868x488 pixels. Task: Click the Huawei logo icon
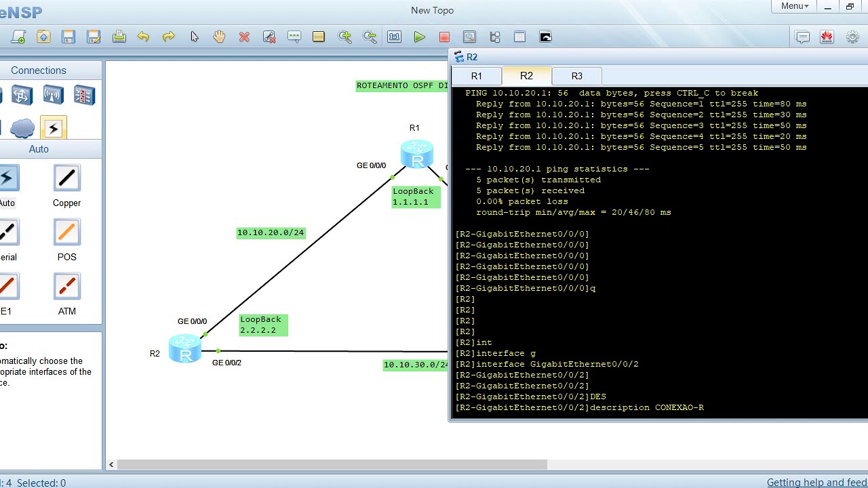tap(827, 37)
